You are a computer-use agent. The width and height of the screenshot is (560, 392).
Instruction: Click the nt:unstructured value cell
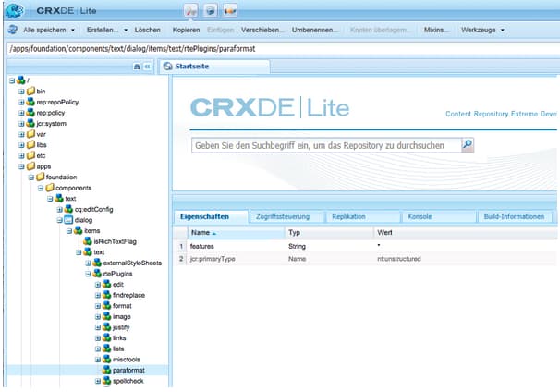(399, 259)
